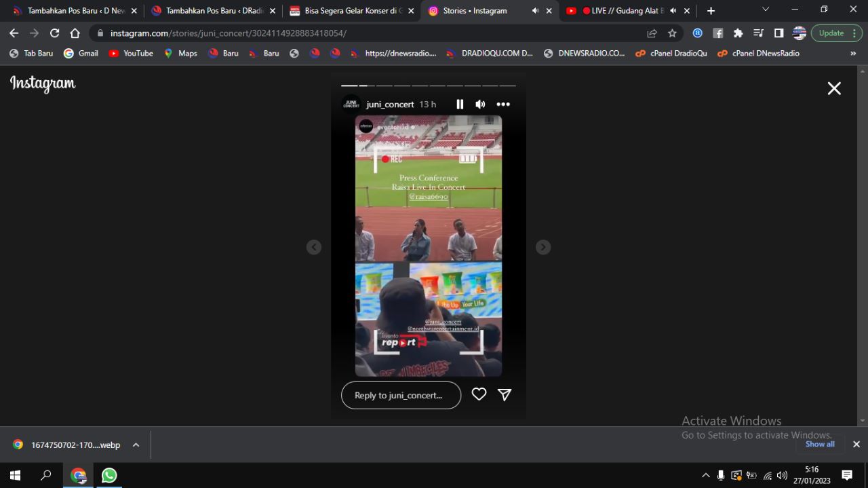Open juni_concert profile username
Viewport: 868px width, 488px height.
[x=390, y=105]
